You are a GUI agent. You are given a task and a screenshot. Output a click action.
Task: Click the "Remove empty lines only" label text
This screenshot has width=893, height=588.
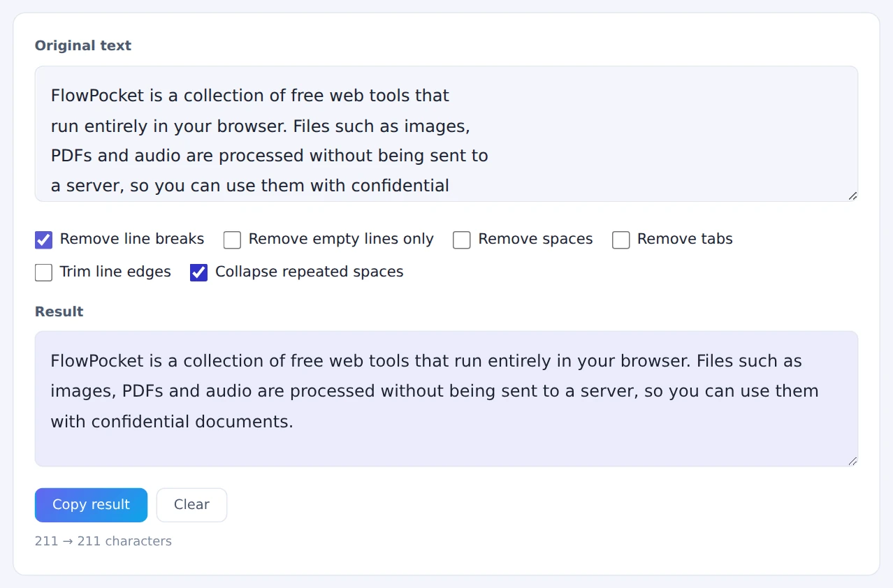tap(341, 240)
